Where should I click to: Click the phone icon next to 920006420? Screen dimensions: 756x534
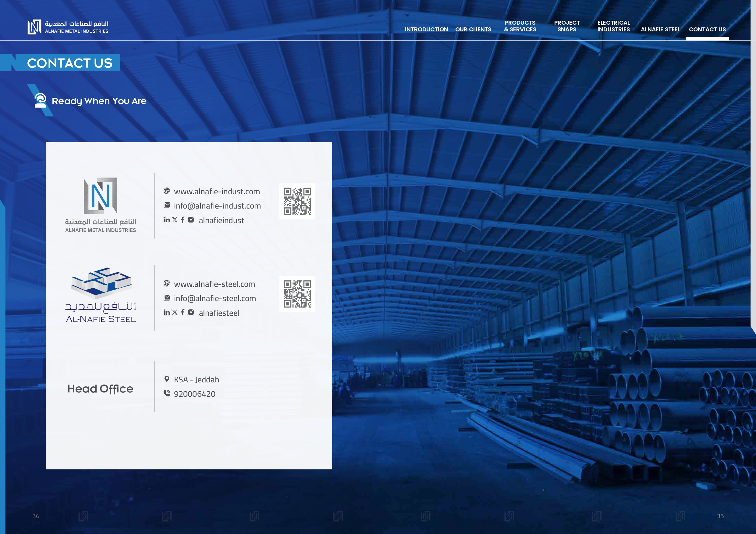click(x=167, y=393)
